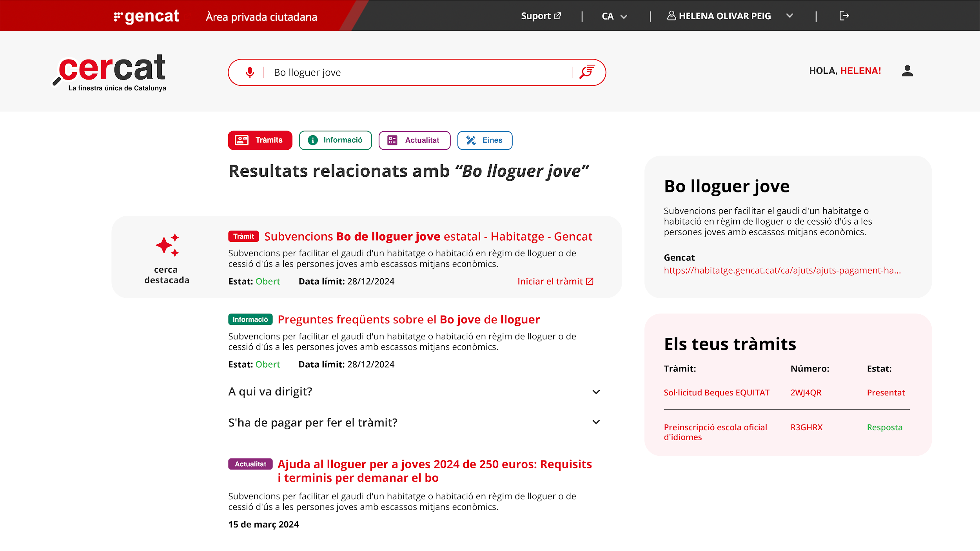Open 'Ajuda al lloguer per a joves 2024' article
The height and width of the screenshot is (551, 980).
tap(434, 471)
